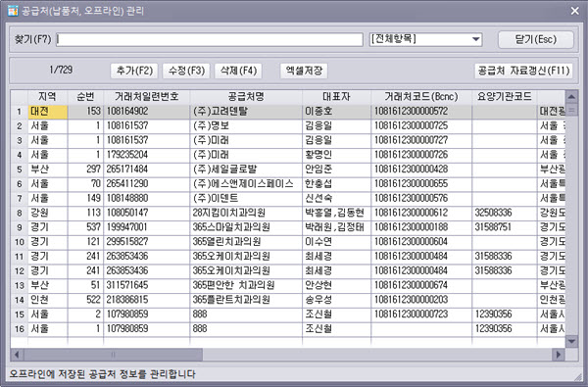Screen dimensions: 588x387
Task: Click the 수정(F3) button
Action: [x=186, y=71]
